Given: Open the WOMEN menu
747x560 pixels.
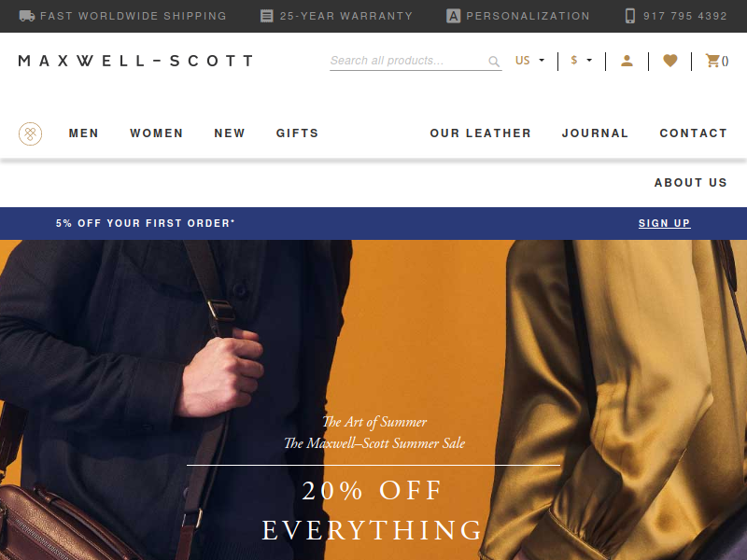Looking at the screenshot, I should click(x=157, y=133).
